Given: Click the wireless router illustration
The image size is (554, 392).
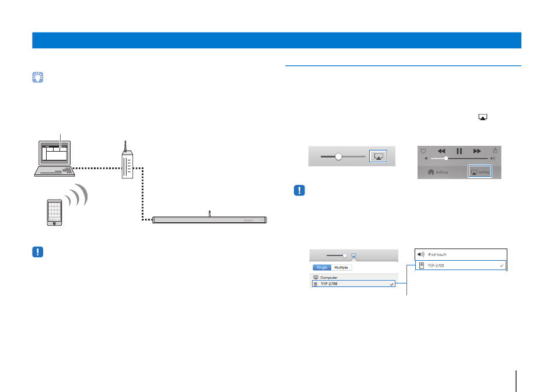Looking at the screenshot, I should click(x=127, y=160).
